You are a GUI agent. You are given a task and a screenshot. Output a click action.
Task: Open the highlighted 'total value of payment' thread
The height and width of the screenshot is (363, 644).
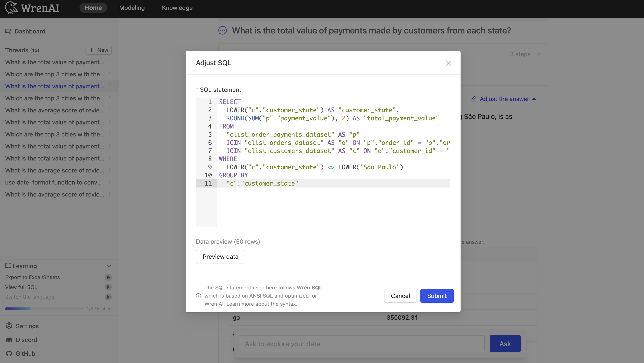tap(55, 86)
